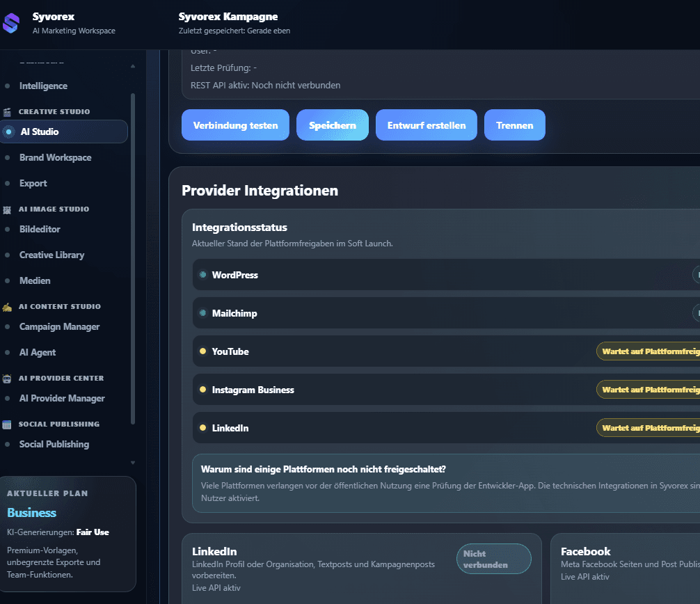Click the Syvorex logo icon
This screenshot has height=604, width=700.
11,23
